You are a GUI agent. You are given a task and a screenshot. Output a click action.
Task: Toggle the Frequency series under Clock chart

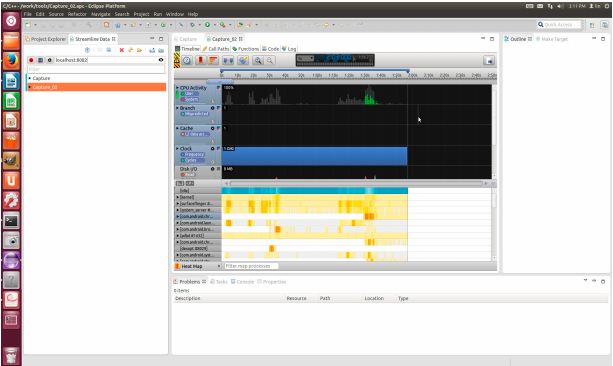[192, 154]
